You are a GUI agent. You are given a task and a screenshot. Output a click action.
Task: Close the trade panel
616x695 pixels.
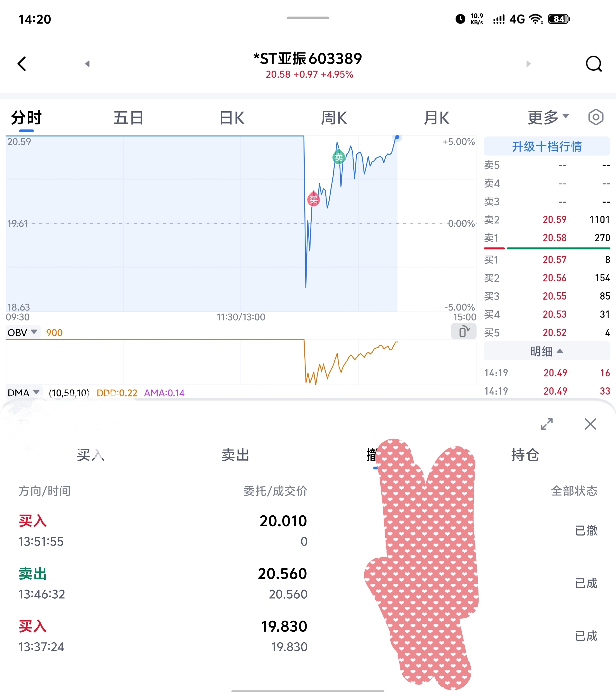pyautogui.click(x=591, y=424)
